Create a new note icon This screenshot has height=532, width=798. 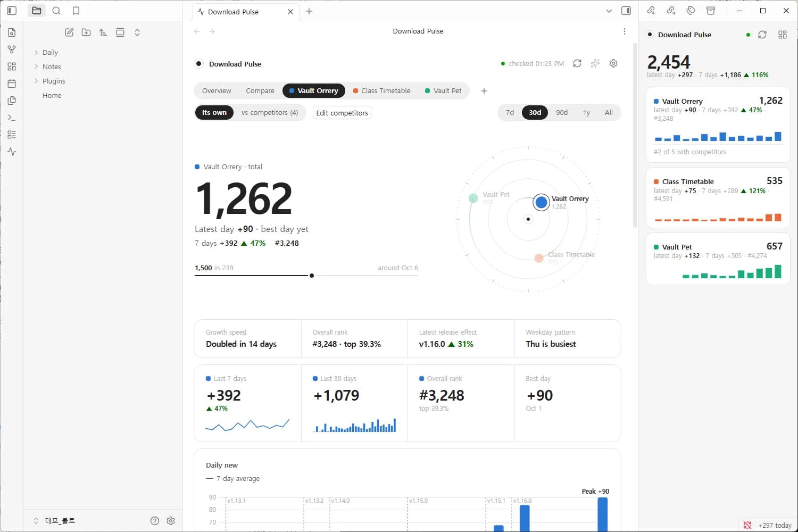[69, 32]
